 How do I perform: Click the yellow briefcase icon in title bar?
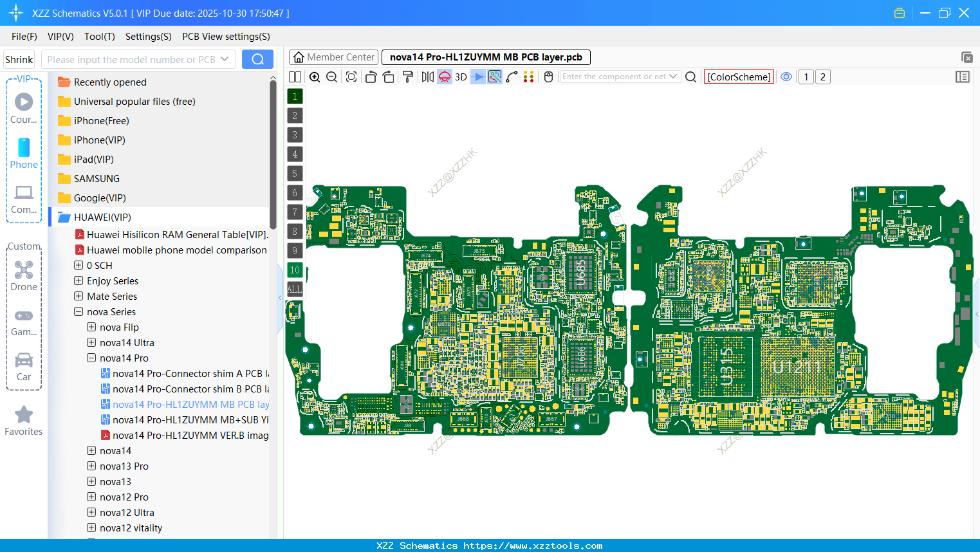click(x=900, y=13)
